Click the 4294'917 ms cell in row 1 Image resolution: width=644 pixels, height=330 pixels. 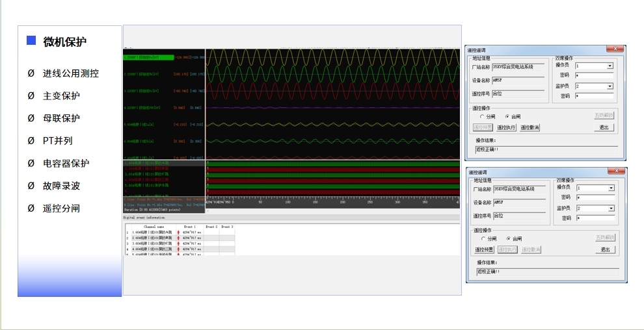pyautogui.click(x=192, y=233)
